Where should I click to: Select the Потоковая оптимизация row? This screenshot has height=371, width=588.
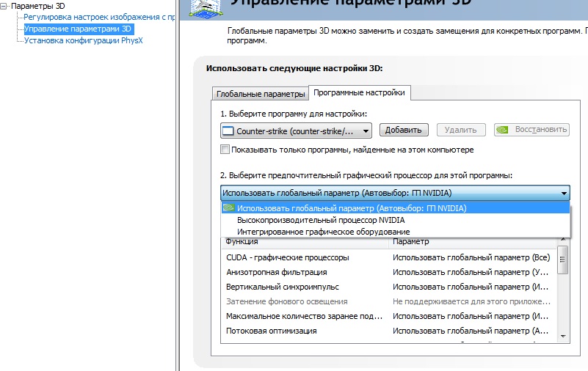389,331
